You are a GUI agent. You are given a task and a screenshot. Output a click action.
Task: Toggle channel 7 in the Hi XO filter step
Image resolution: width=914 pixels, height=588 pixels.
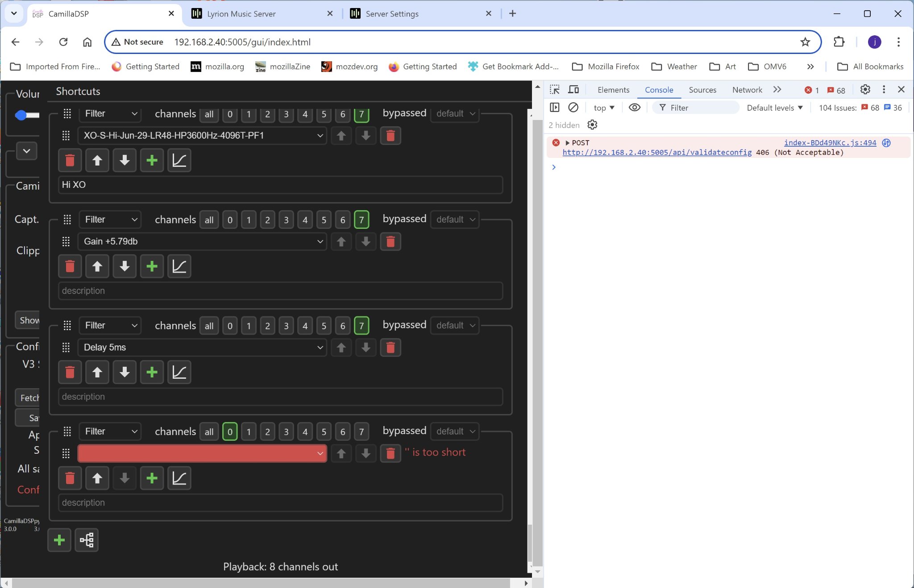point(361,114)
